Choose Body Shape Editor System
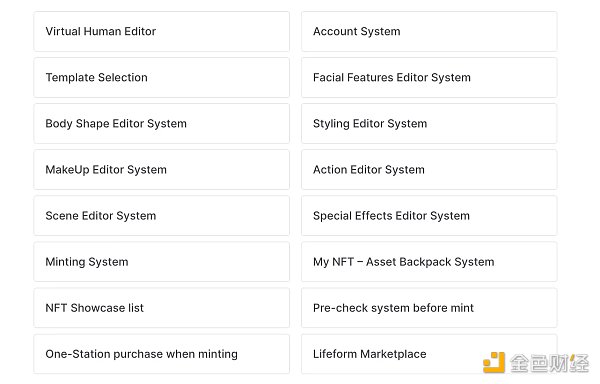Image resolution: width=600 pixels, height=384 pixels. (x=161, y=124)
